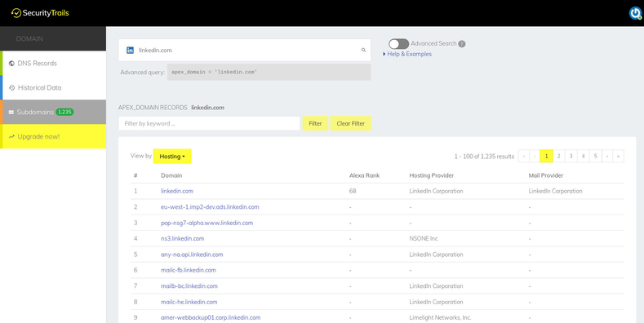Open mailb-bc.linkedin.com link
The image size is (644, 323).
(189, 286)
